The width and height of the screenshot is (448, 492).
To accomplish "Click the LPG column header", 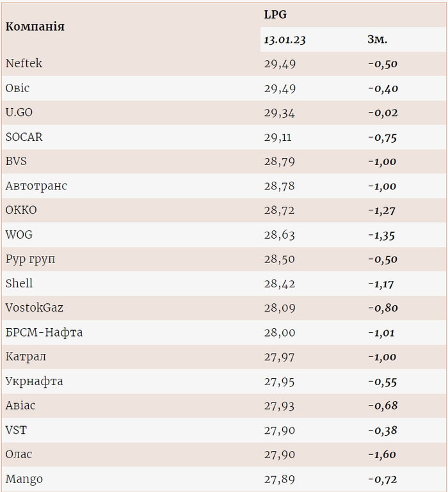I will (x=274, y=15).
